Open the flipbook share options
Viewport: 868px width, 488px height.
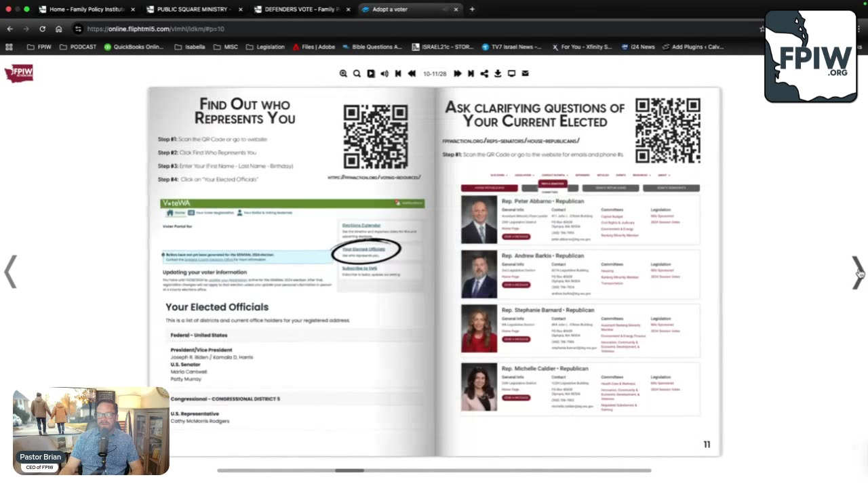coord(484,73)
